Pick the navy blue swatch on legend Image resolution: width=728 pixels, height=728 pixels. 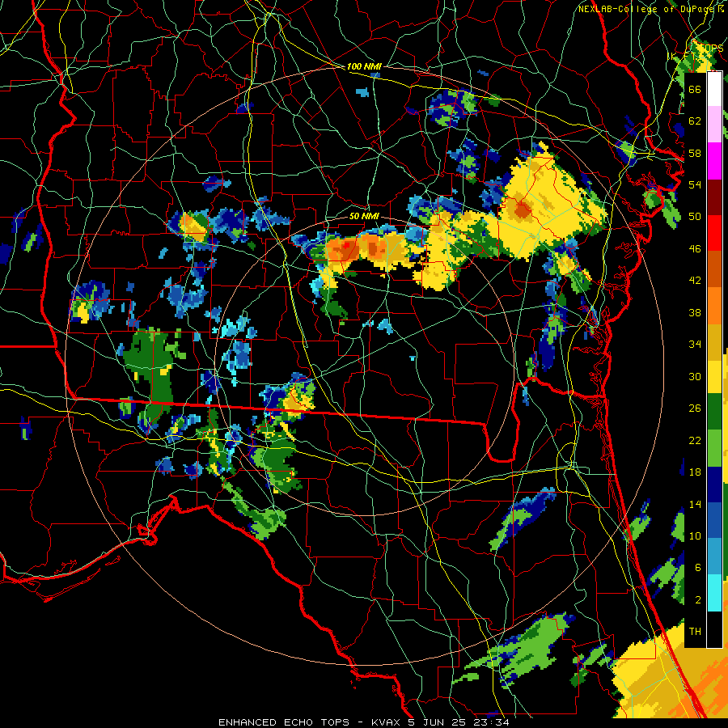point(714,485)
